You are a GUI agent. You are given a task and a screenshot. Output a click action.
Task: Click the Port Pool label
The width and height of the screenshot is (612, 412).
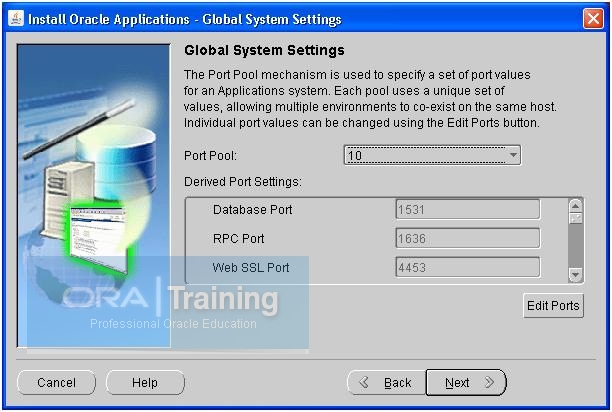(210, 156)
